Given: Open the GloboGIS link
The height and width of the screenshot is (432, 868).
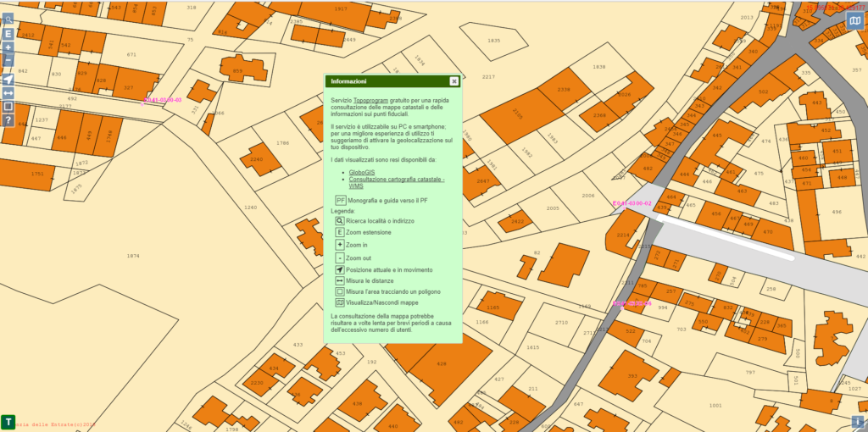Looking at the screenshot, I should 361,173.
